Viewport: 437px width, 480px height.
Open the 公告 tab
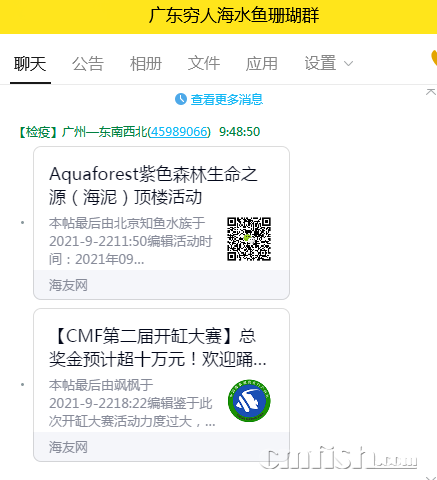[x=88, y=63]
